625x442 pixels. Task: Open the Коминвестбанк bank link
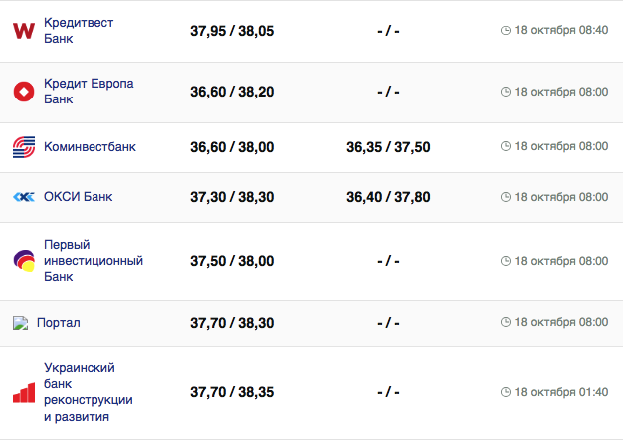tap(90, 147)
